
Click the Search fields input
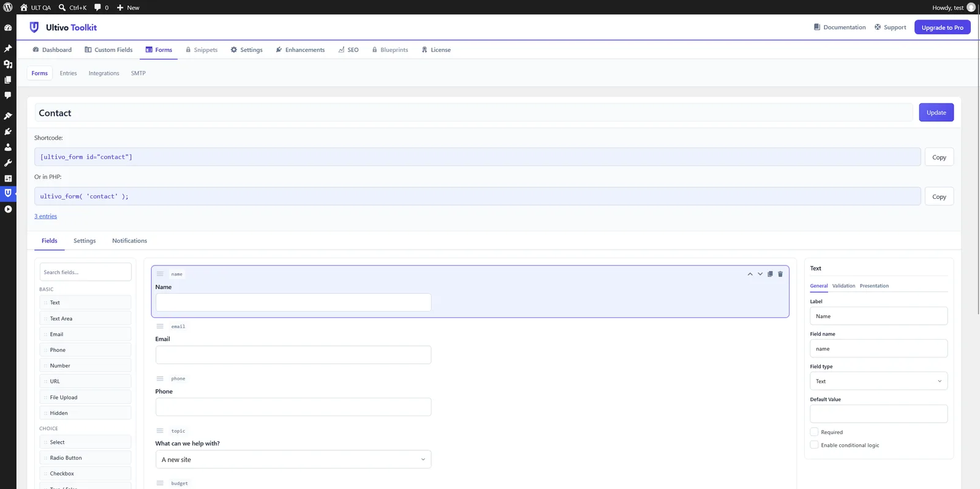point(86,272)
